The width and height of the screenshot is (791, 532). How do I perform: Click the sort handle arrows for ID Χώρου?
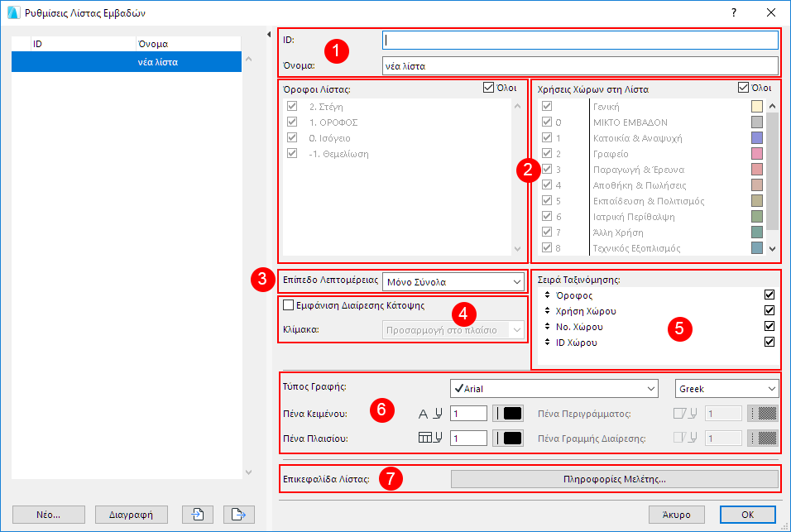548,342
